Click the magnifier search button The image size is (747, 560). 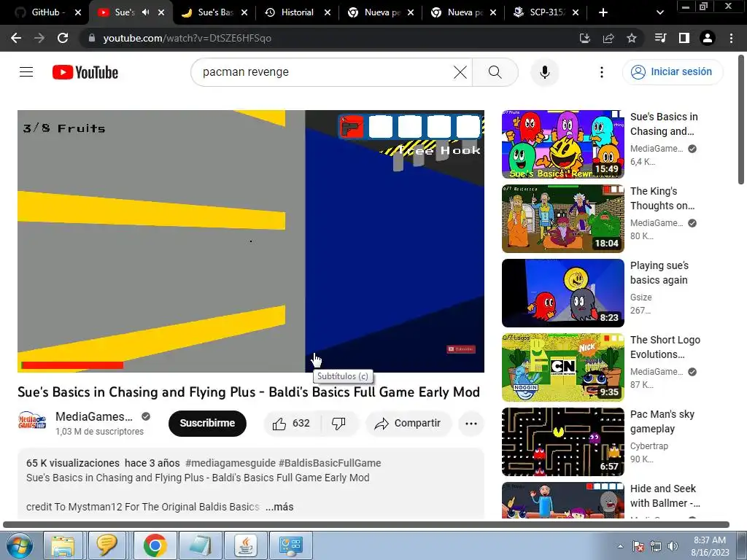point(495,72)
